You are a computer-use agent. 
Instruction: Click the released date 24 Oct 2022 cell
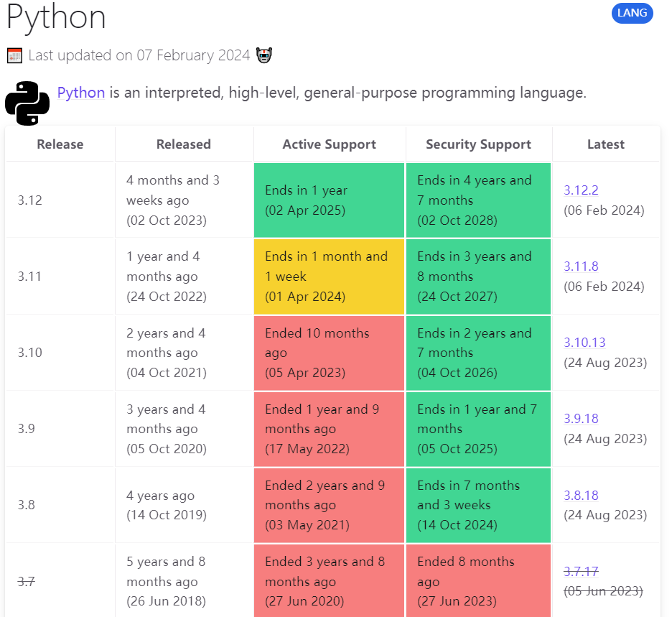185,277
